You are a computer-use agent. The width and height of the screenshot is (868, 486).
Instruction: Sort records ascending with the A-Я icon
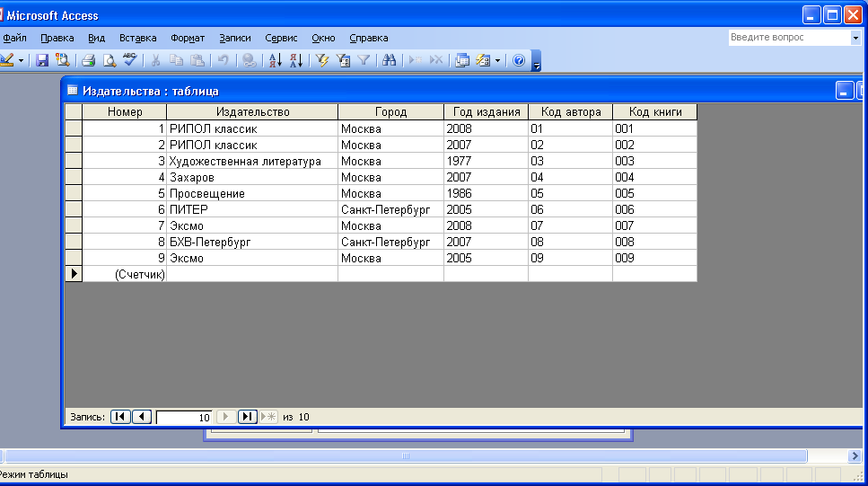(x=276, y=60)
